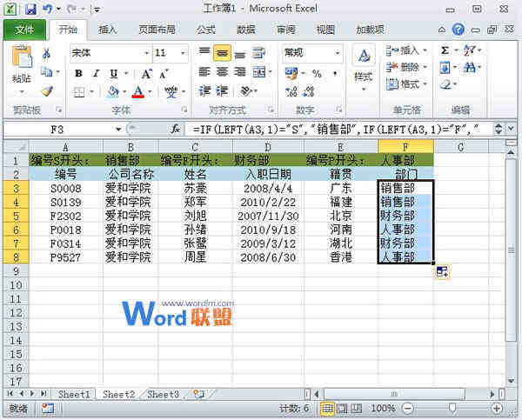The height and width of the screenshot is (420, 522).
Task: Switch to Page Layout view icon
Action: (x=342, y=409)
